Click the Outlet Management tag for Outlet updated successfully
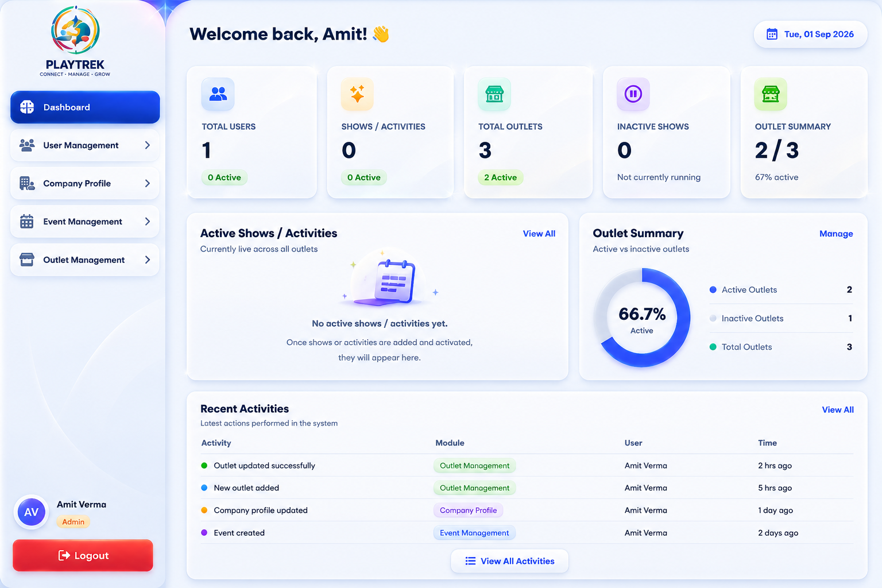Screen dimensions: 882x588 [474, 466]
